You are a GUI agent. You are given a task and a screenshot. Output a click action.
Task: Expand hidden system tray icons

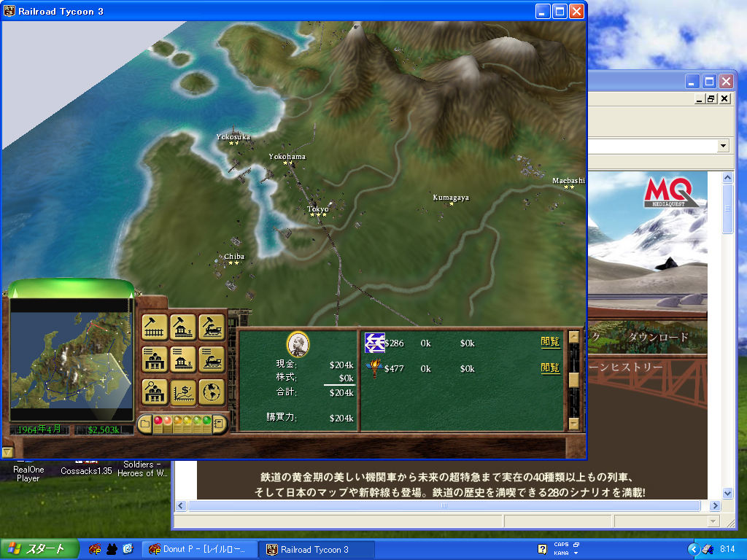coord(693,550)
